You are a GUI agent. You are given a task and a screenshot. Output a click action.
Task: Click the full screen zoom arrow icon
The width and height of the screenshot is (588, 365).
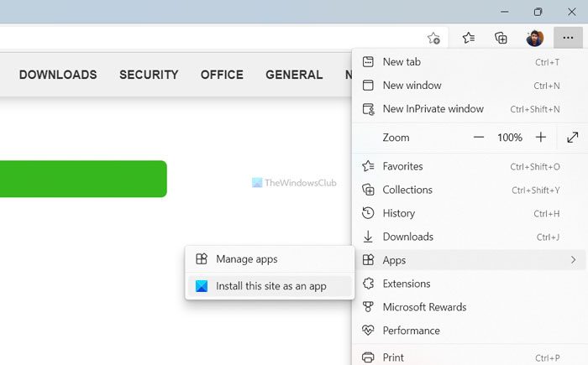point(572,137)
